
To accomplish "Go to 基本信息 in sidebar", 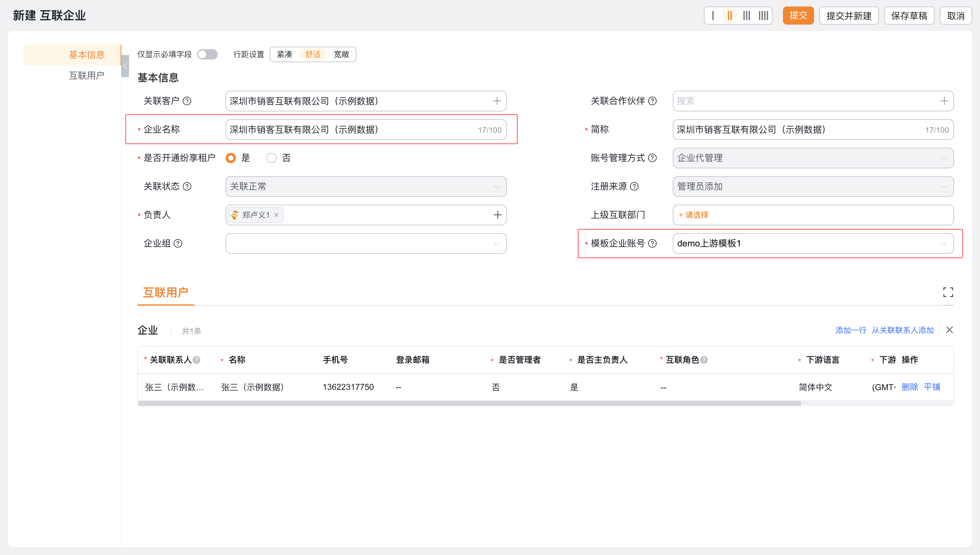I will (x=72, y=55).
